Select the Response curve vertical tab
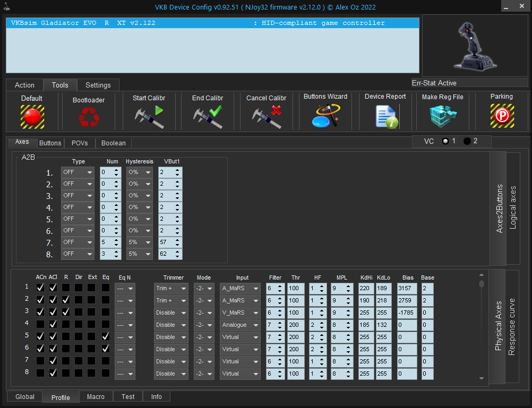This screenshot has width=532, height=408. coord(512,326)
